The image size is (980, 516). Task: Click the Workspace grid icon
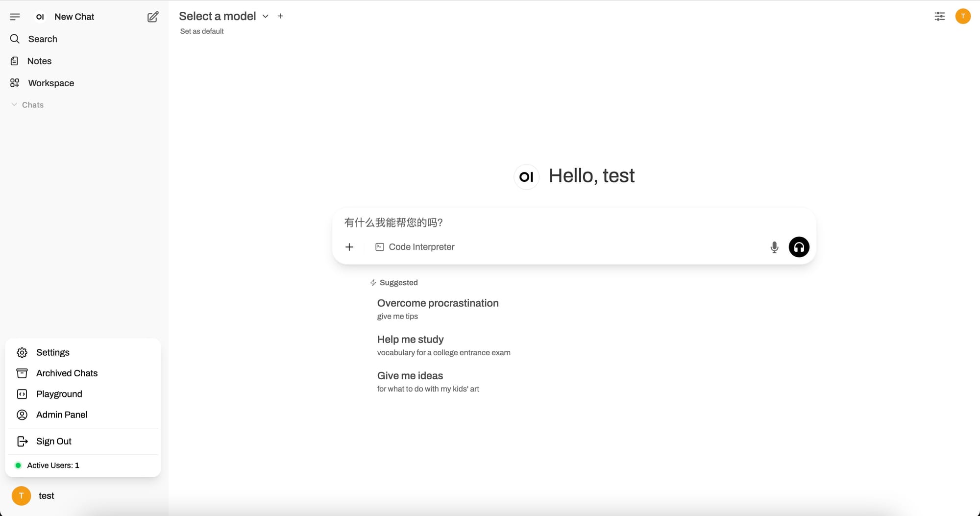click(15, 83)
